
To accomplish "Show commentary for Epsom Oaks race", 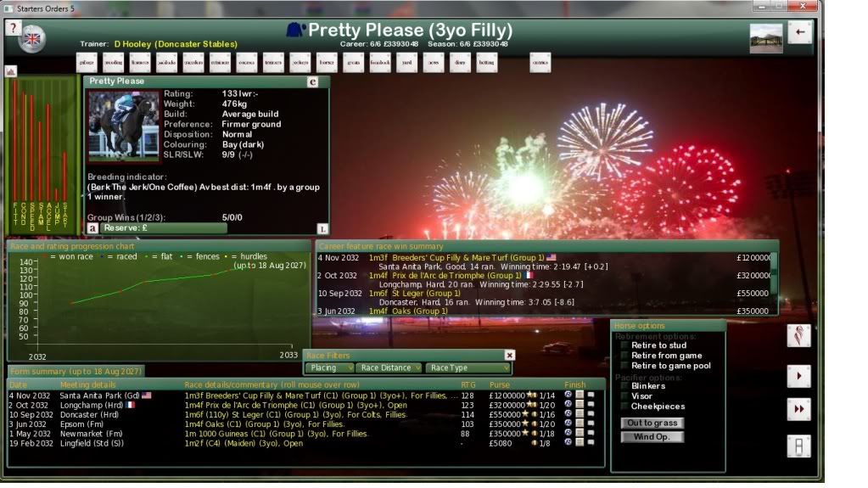I will [x=591, y=423].
